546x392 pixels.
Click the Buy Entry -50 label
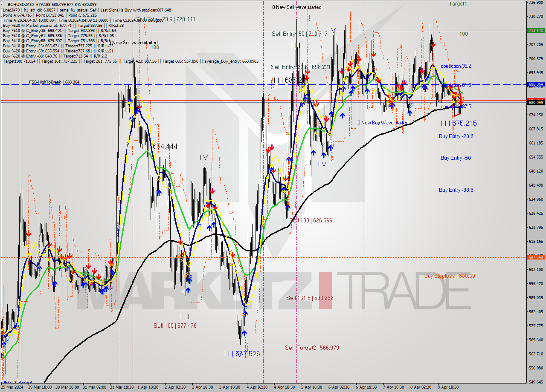456,158
